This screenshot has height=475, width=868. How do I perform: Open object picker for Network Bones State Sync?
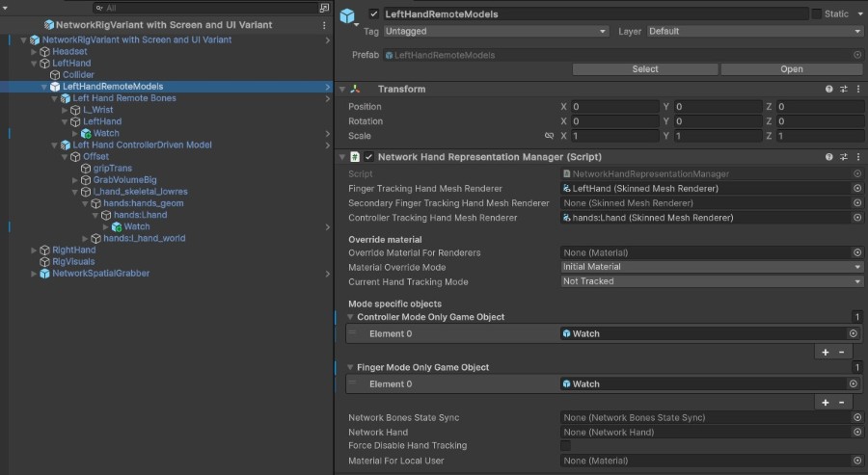click(x=857, y=417)
